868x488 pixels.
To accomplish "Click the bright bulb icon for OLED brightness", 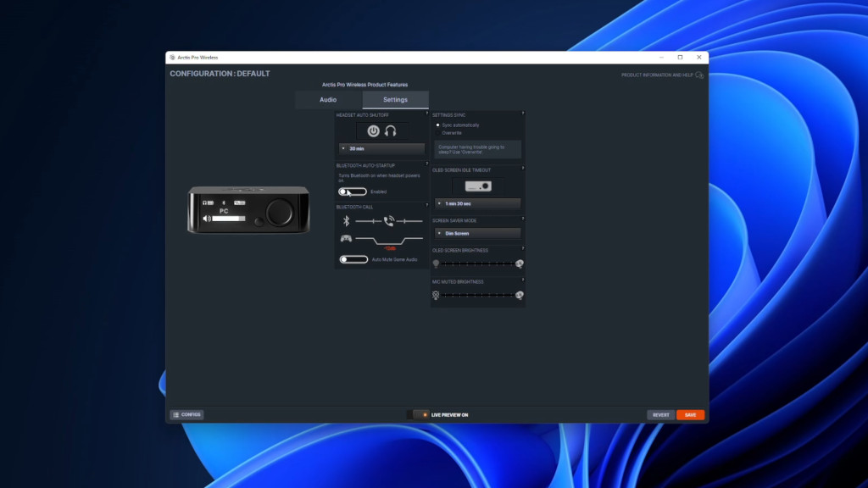I will 520,264.
